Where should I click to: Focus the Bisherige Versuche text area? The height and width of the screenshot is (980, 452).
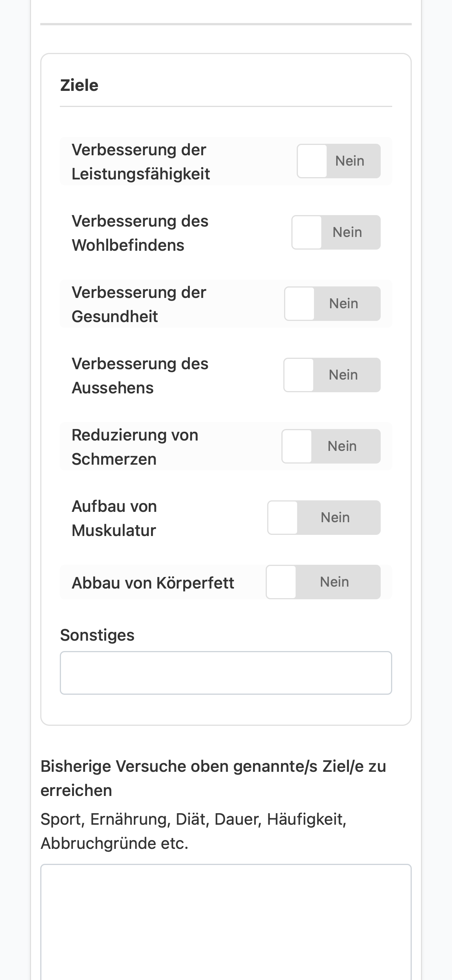[226, 922]
